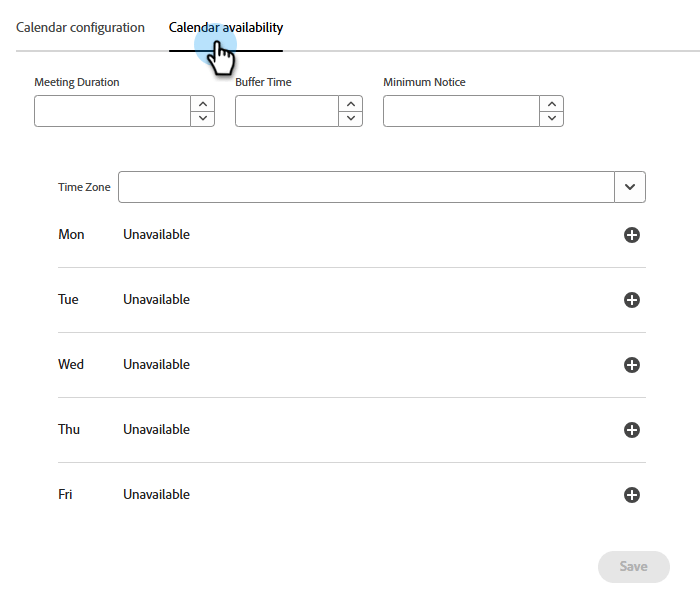This screenshot has width=700, height=600.
Task: Add availability slot for Wednesday
Action: click(x=631, y=365)
